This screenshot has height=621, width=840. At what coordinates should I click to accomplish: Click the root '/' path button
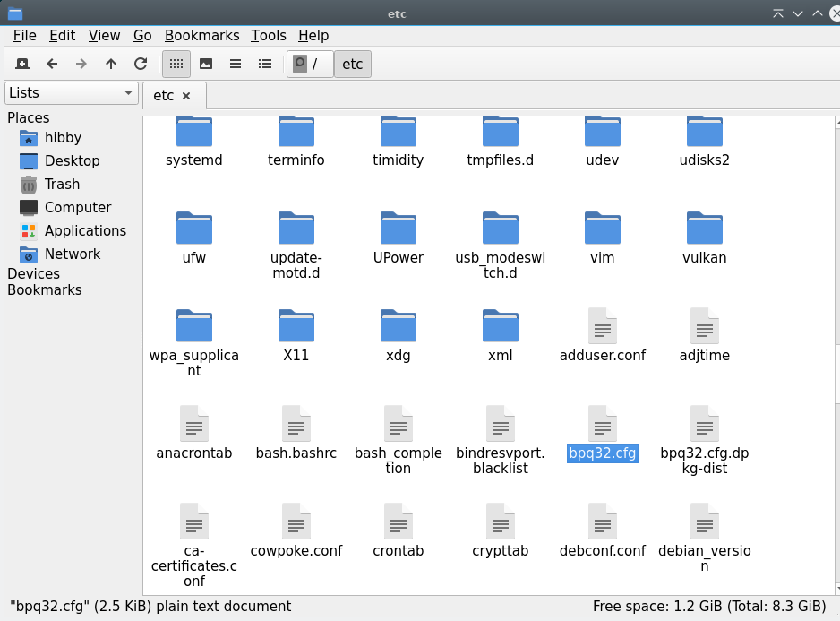(x=310, y=65)
